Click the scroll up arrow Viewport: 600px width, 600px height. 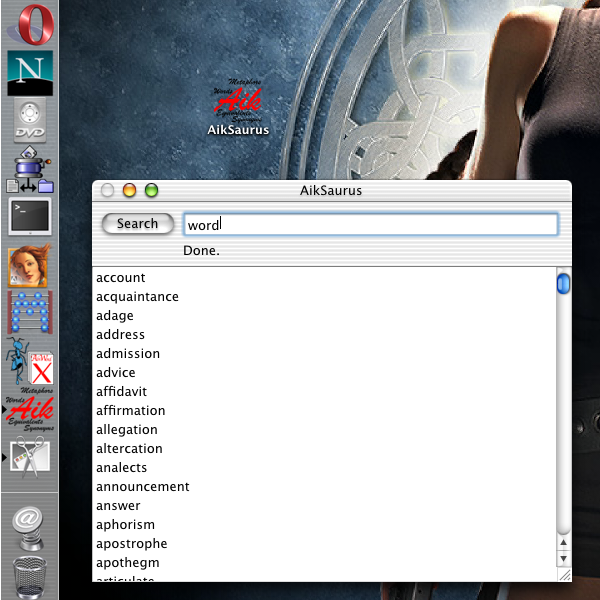tap(563, 543)
